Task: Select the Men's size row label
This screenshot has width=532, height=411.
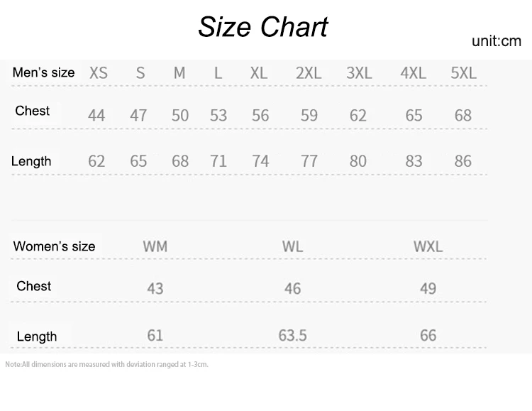Action: point(43,72)
